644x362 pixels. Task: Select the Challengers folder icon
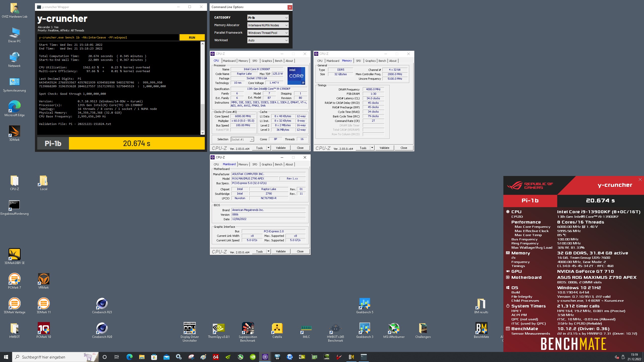coord(423,330)
